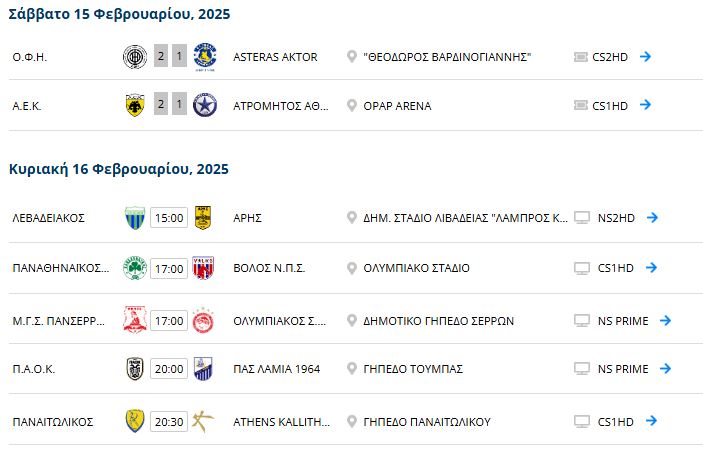Click the ΟΛΥΜΠΙΑΚΟ ΣΤΑΔΙΟ venue text

(x=417, y=268)
